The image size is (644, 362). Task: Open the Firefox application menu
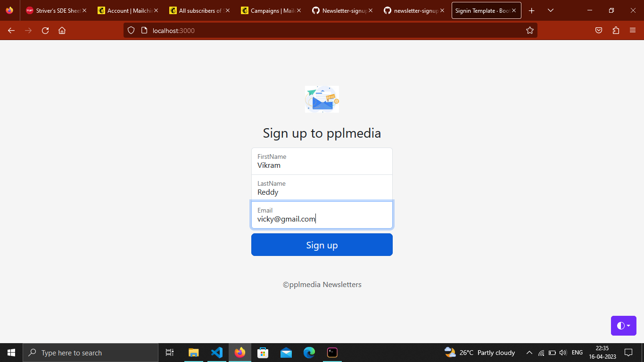(x=633, y=30)
